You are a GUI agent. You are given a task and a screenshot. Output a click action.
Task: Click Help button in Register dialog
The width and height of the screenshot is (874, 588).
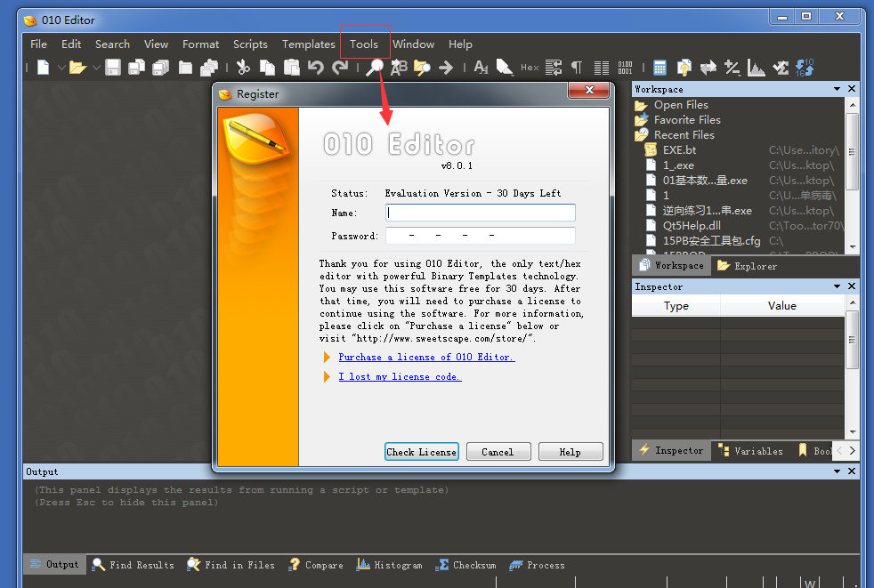click(571, 452)
